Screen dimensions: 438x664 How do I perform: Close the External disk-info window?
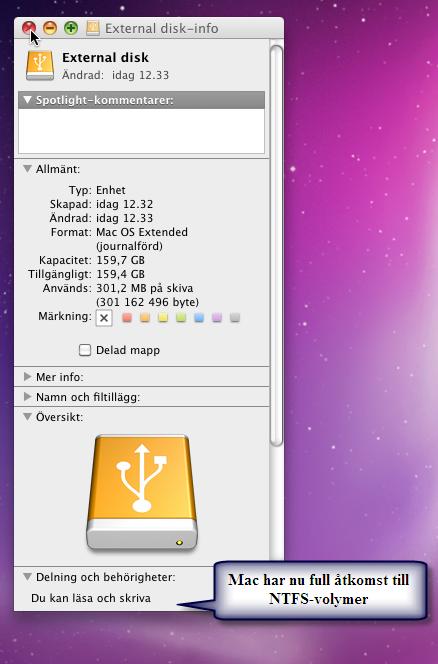pyautogui.click(x=29, y=28)
